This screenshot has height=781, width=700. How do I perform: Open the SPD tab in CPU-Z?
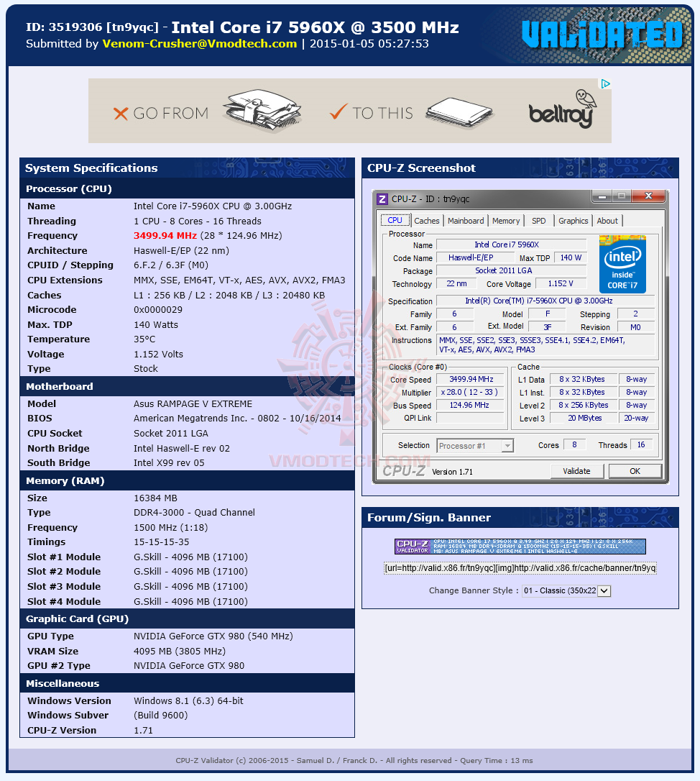[x=539, y=221]
